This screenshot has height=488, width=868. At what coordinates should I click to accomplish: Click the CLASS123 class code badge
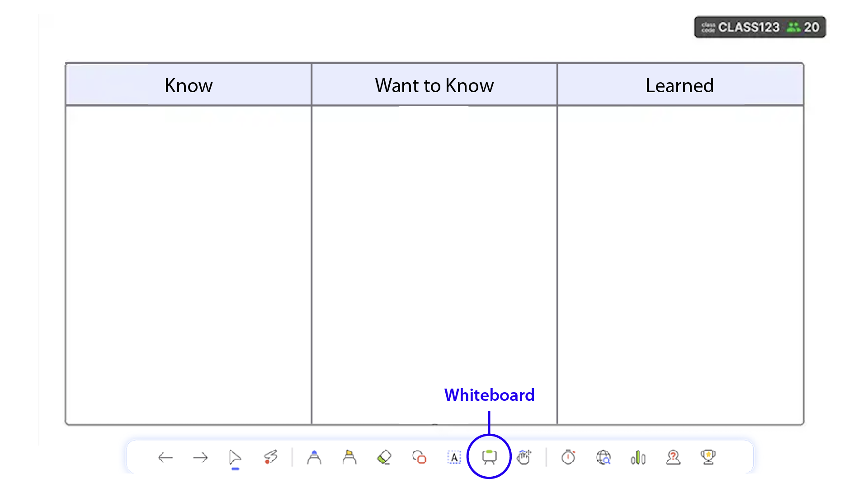pos(761,26)
